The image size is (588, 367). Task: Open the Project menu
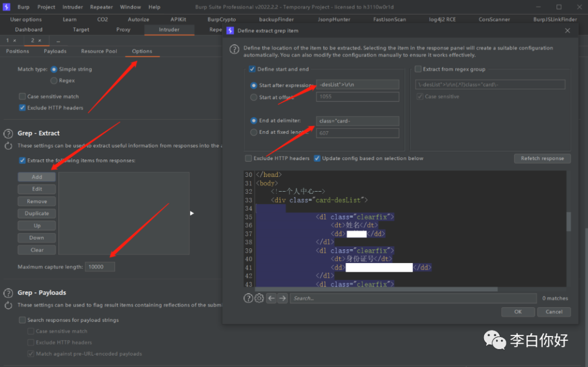[x=46, y=7]
